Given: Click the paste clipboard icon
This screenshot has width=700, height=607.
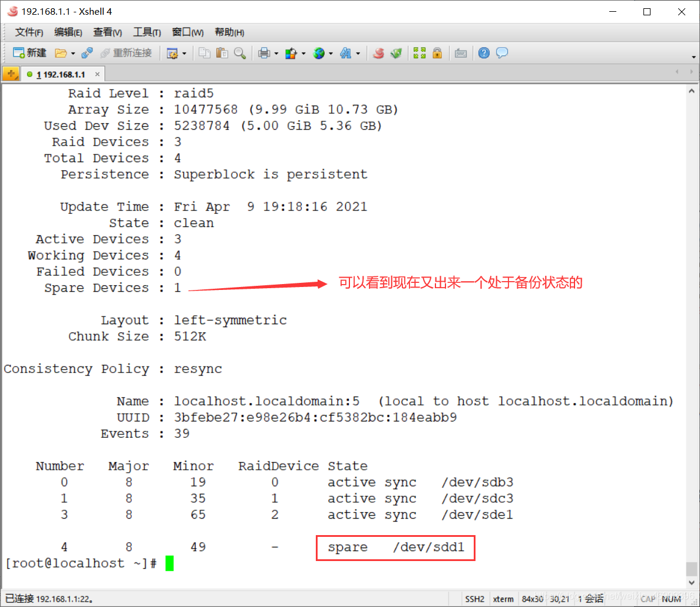Looking at the screenshot, I should point(222,53).
